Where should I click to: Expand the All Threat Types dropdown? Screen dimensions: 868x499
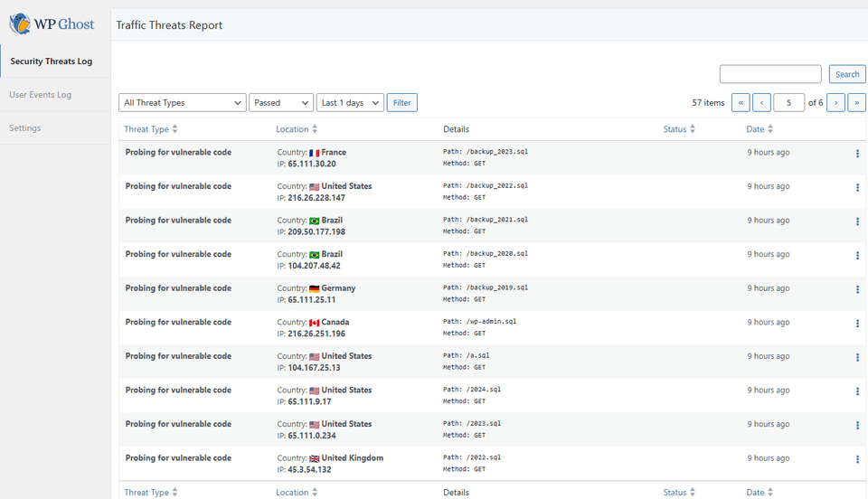coord(182,103)
